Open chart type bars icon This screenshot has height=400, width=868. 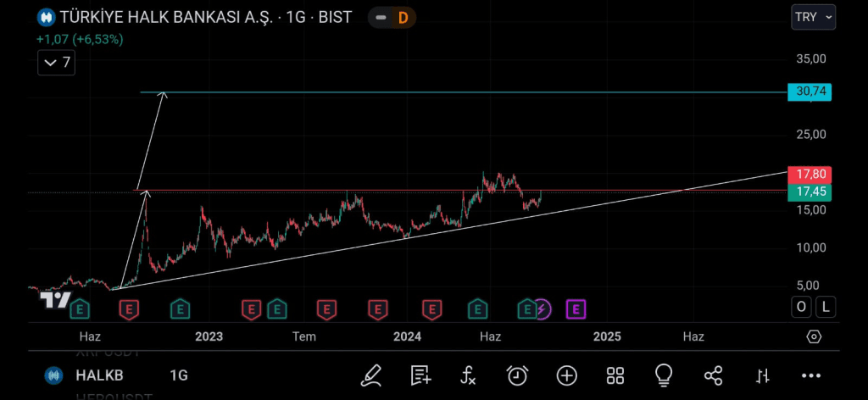point(763,376)
